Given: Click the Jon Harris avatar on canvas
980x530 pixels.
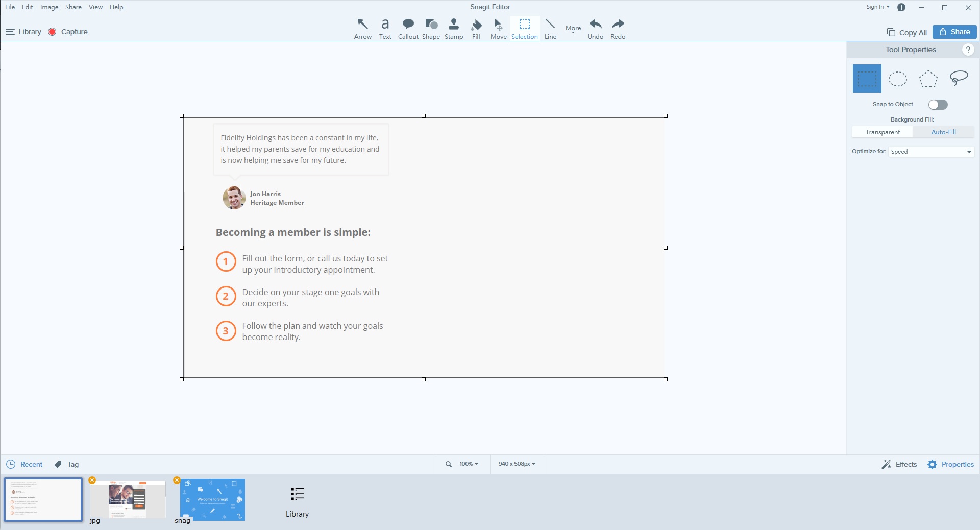Looking at the screenshot, I should point(234,198).
